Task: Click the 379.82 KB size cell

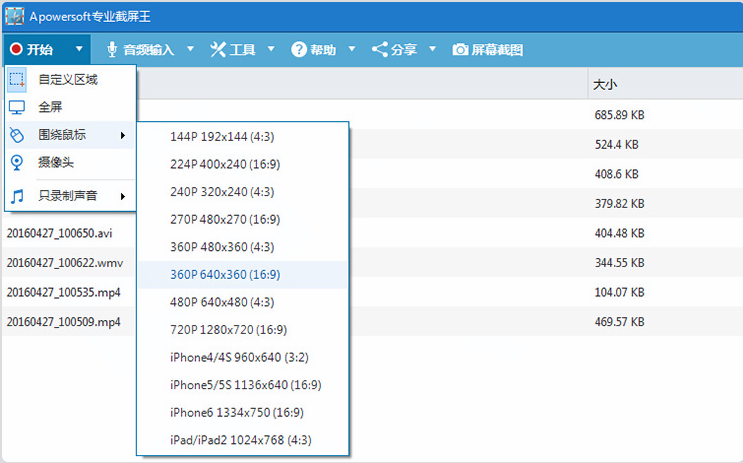Action: (x=619, y=204)
